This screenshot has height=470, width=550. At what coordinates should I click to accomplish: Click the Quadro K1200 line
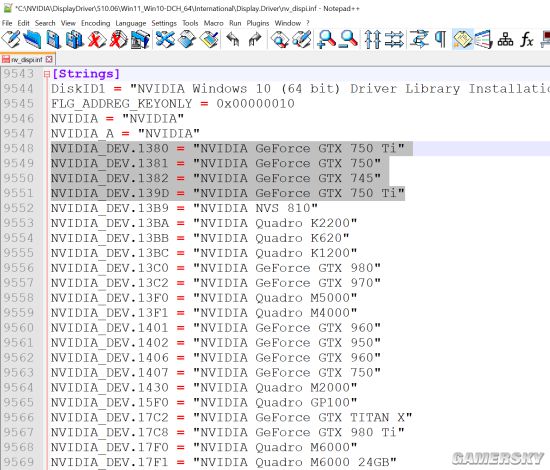click(204, 253)
